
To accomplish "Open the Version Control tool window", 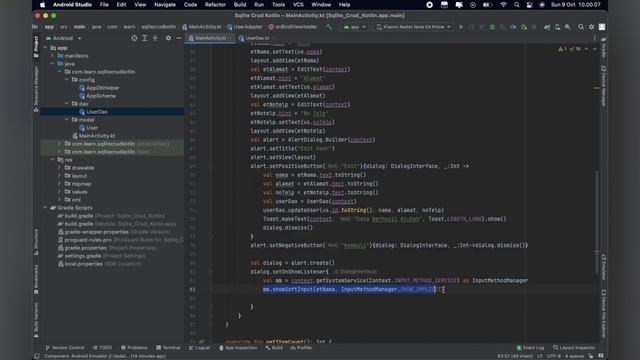I will [x=65, y=348].
